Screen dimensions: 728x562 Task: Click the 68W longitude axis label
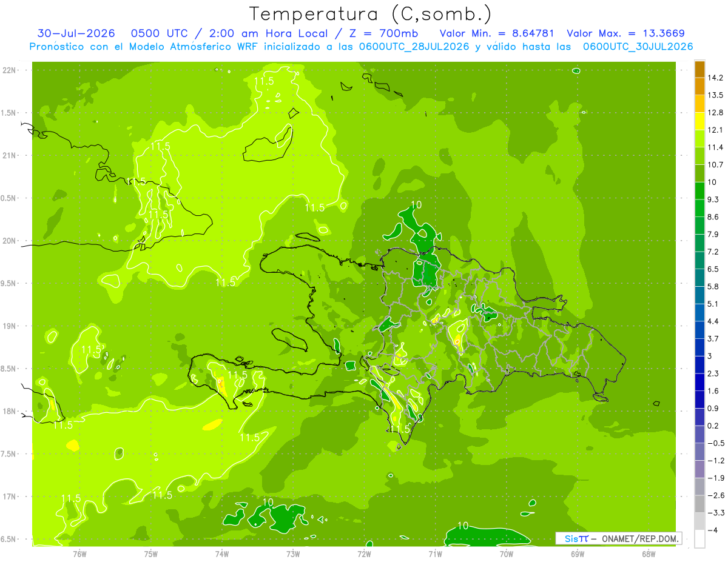pyautogui.click(x=649, y=554)
